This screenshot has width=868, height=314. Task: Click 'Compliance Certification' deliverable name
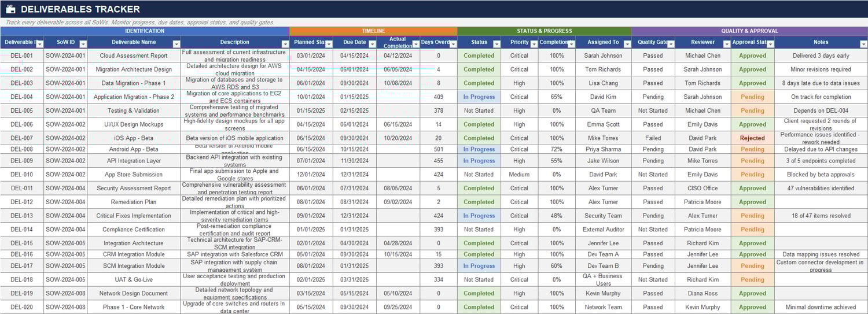(x=134, y=230)
